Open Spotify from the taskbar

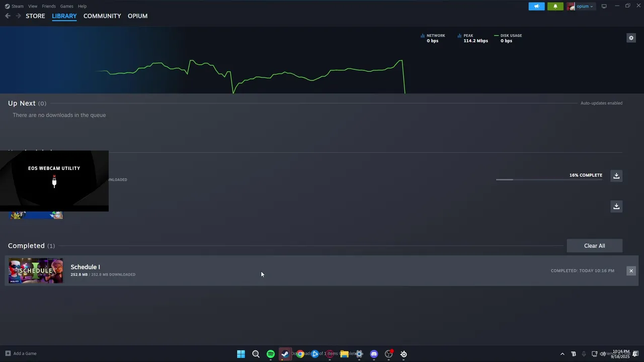[271, 354]
